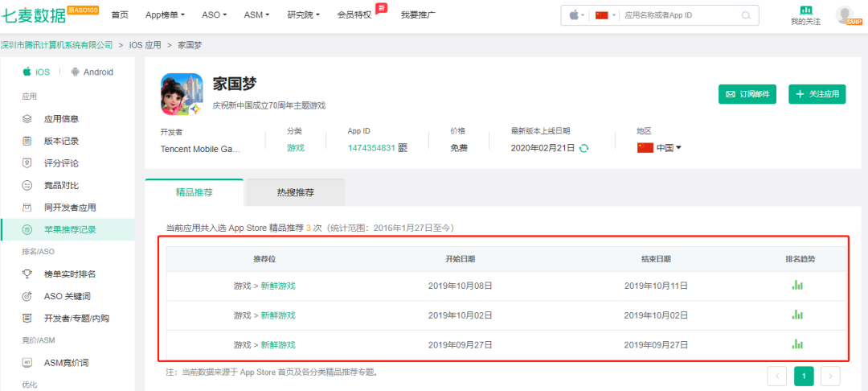Screen dimensions: 868x391
Task: Click the 游戏 category link
Action: click(296, 148)
